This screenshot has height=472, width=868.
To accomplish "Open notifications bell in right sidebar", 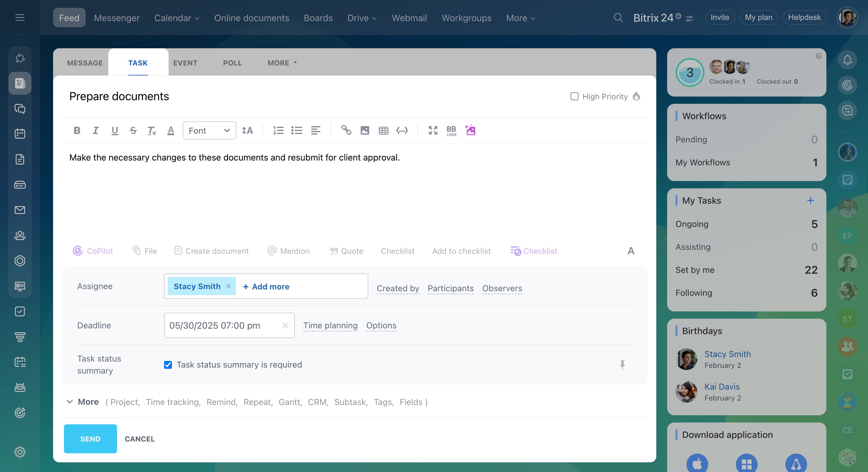I will pyautogui.click(x=847, y=60).
